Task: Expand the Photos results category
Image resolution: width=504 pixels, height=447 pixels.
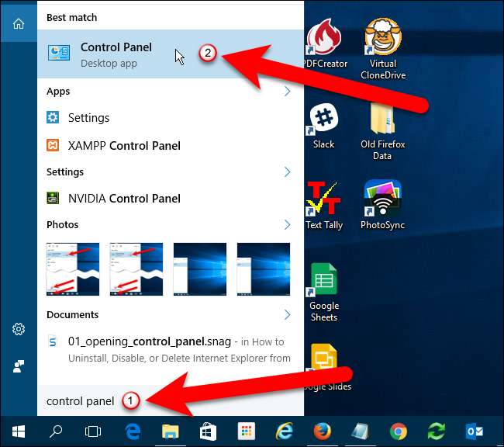Action: 287,225
